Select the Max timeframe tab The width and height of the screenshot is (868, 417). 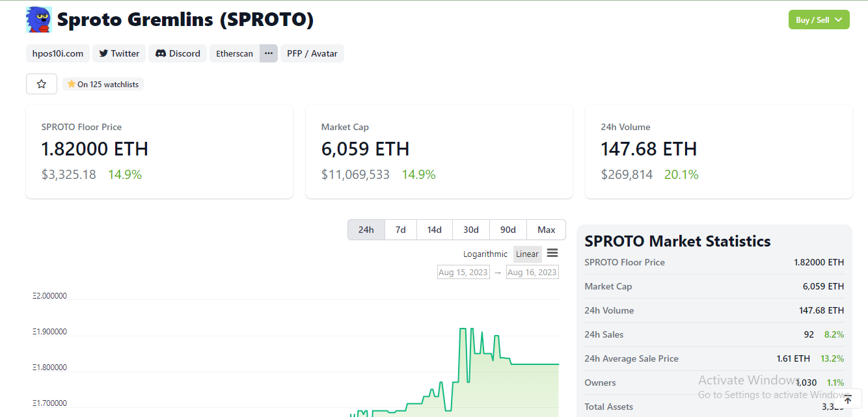click(x=546, y=229)
